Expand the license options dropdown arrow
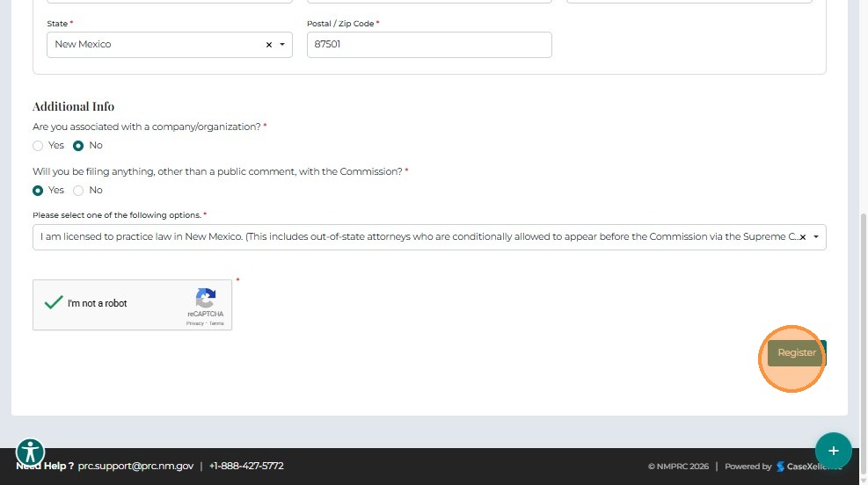868x485 pixels. tap(816, 237)
